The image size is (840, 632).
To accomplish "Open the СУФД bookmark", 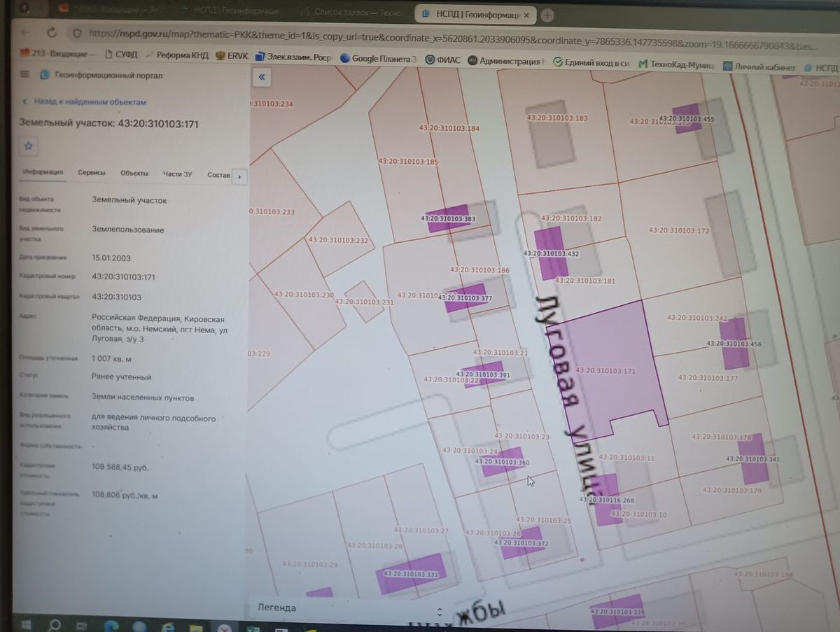I will pos(120,54).
